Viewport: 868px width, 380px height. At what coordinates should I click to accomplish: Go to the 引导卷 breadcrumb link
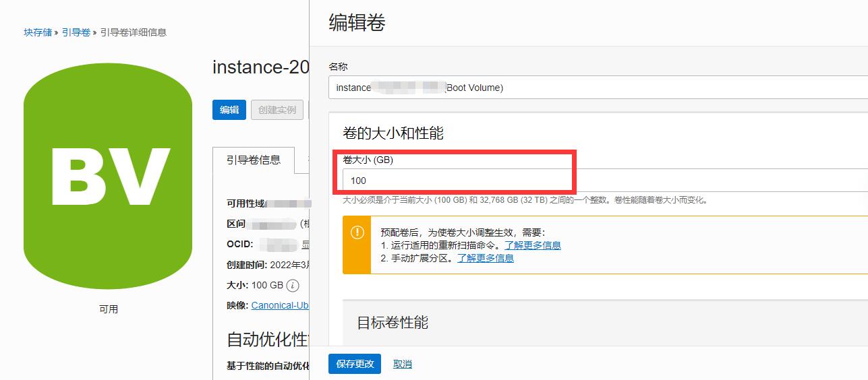(x=76, y=32)
